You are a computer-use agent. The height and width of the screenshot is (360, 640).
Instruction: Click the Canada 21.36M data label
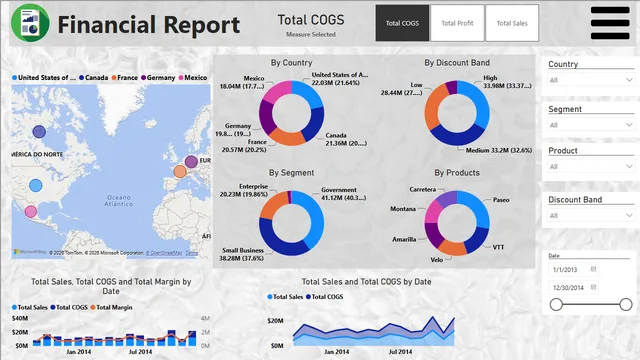coord(346,139)
